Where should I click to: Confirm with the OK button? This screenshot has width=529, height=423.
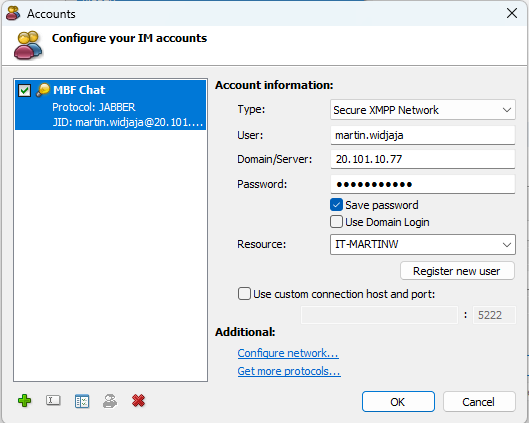click(x=398, y=402)
